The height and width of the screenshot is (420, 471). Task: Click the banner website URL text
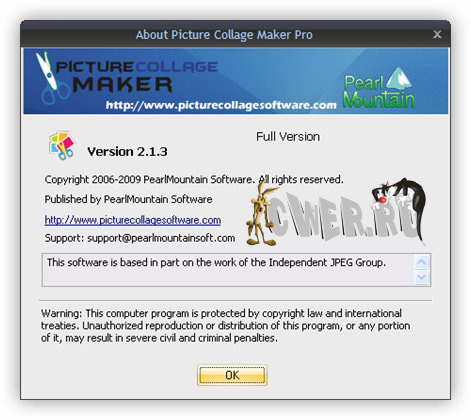point(221,105)
